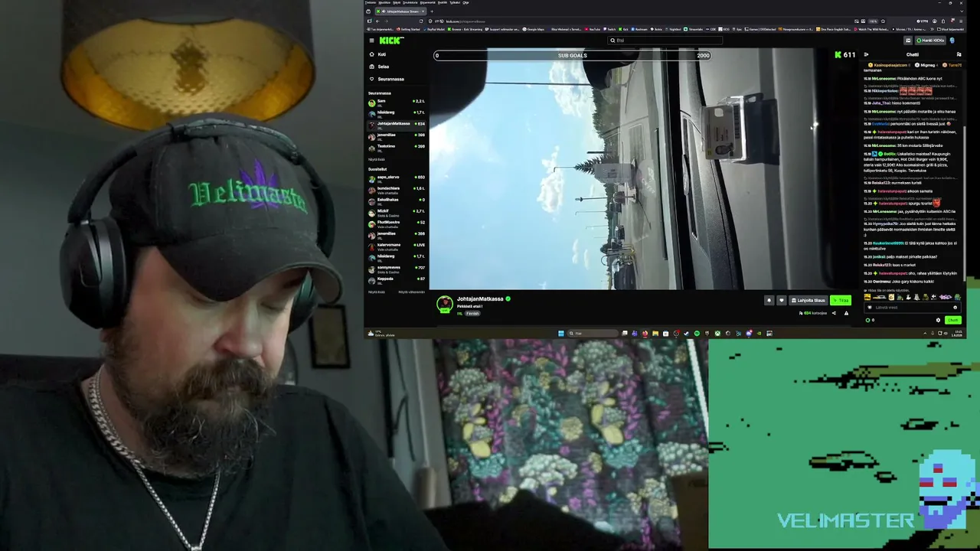980x551 pixels.
Task: Click the IRL category link
Action: [x=460, y=313]
